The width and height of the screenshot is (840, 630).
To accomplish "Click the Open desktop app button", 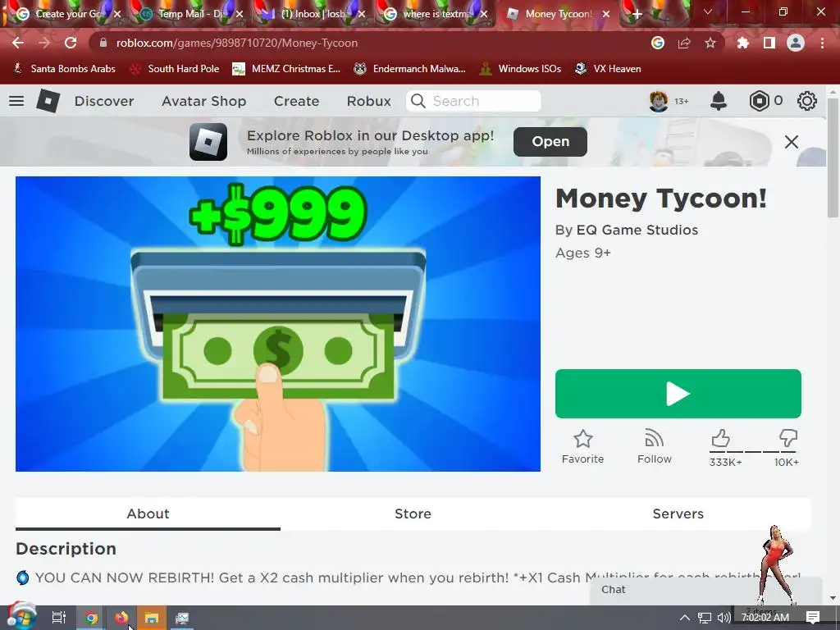I will coord(550,141).
